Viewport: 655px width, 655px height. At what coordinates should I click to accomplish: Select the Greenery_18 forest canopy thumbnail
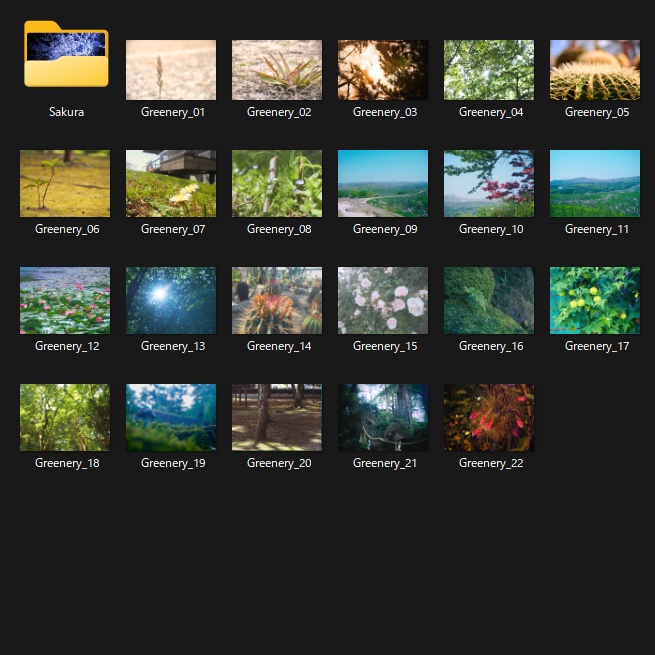click(x=65, y=417)
